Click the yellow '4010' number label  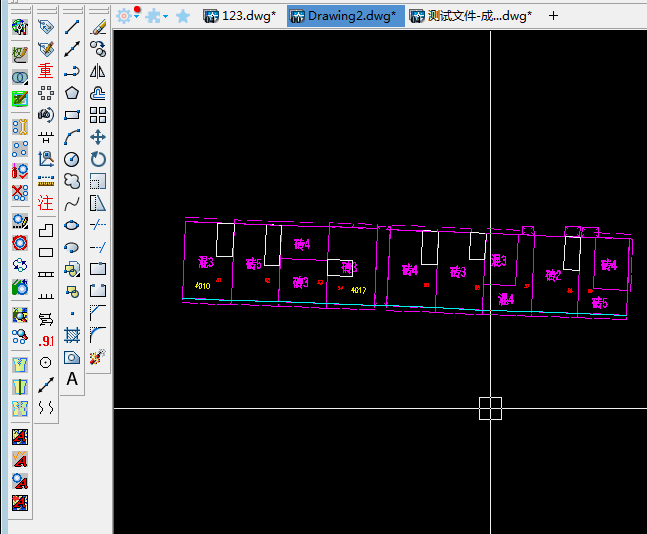tap(203, 286)
